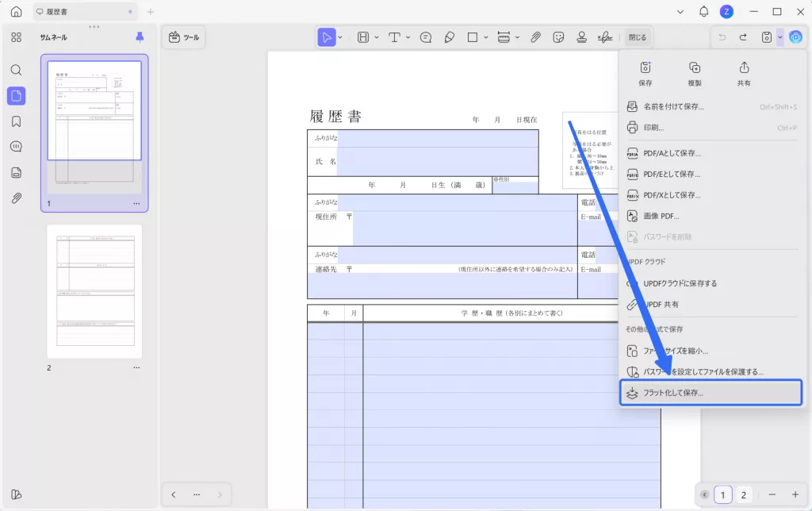Click the ツール button
The image size is (812, 511).
pos(184,37)
